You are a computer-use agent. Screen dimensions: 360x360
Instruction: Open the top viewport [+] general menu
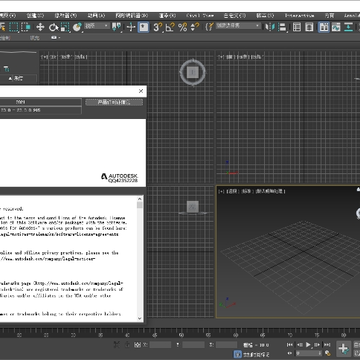44,57
